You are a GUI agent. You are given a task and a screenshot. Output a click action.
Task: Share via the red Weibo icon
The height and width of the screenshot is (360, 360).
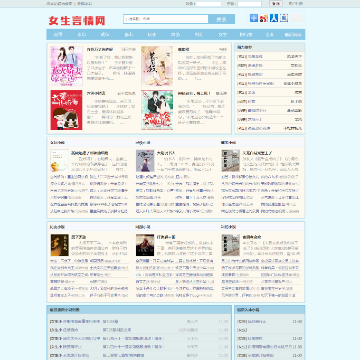[264, 18]
